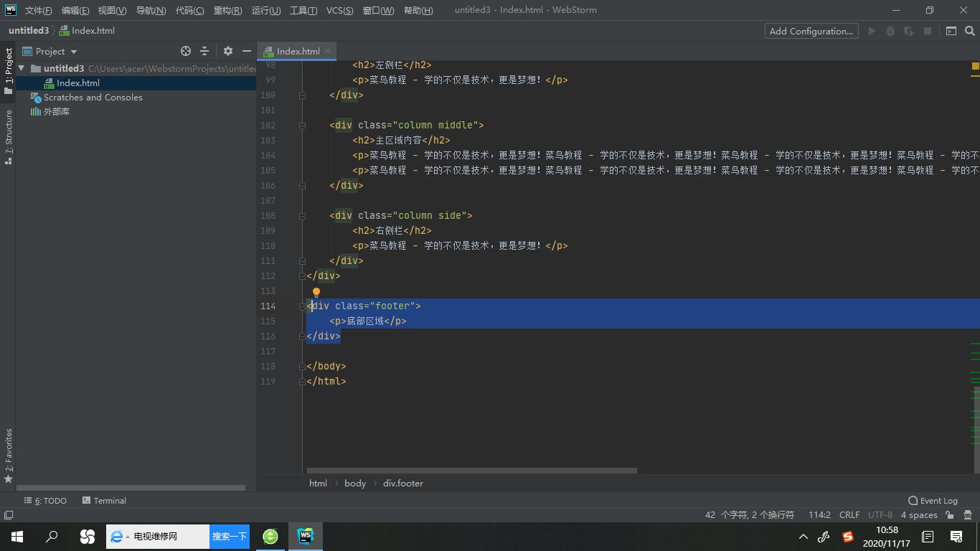This screenshot has height=551, width=980.
Task: Open the Add Configuration dropdown
Action: pyautogui.click(x=811, y=31)
